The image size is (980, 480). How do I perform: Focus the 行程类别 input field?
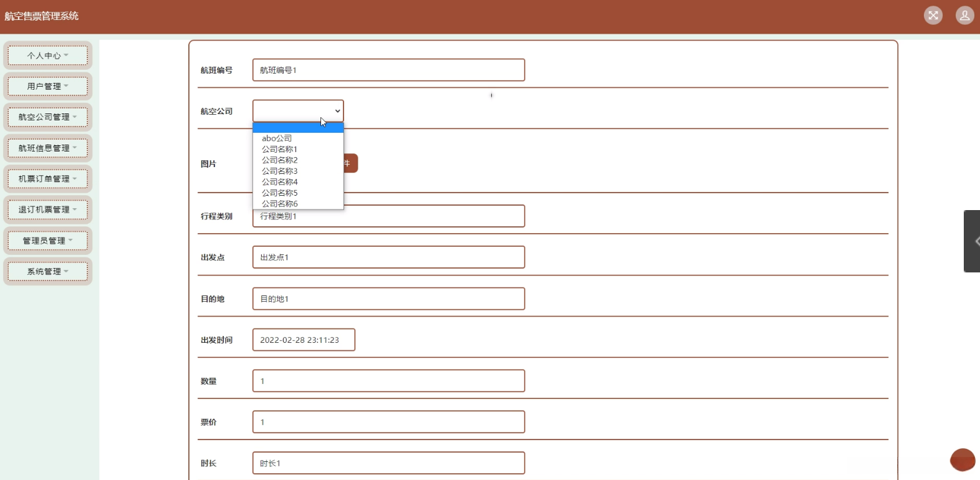388,218
